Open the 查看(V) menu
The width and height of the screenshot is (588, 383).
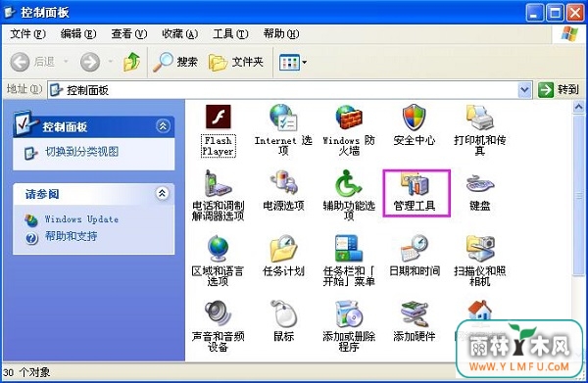(x=129, y=34)
